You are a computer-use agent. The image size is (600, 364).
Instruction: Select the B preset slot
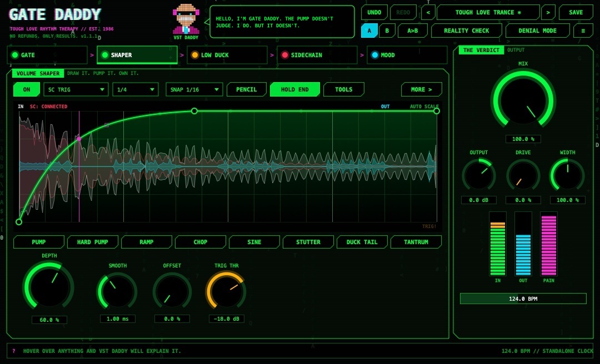[x=387, y=31]
